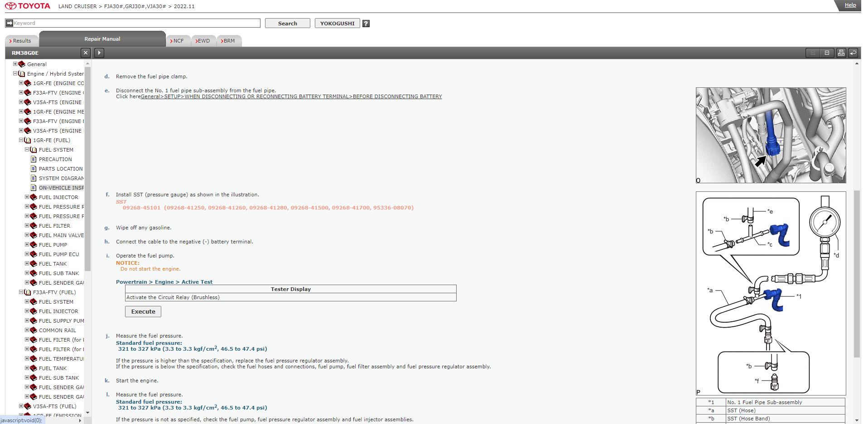
Task: Open the question mark help icon beside YOKOGUSHI
Action: [x=366, y=24]
